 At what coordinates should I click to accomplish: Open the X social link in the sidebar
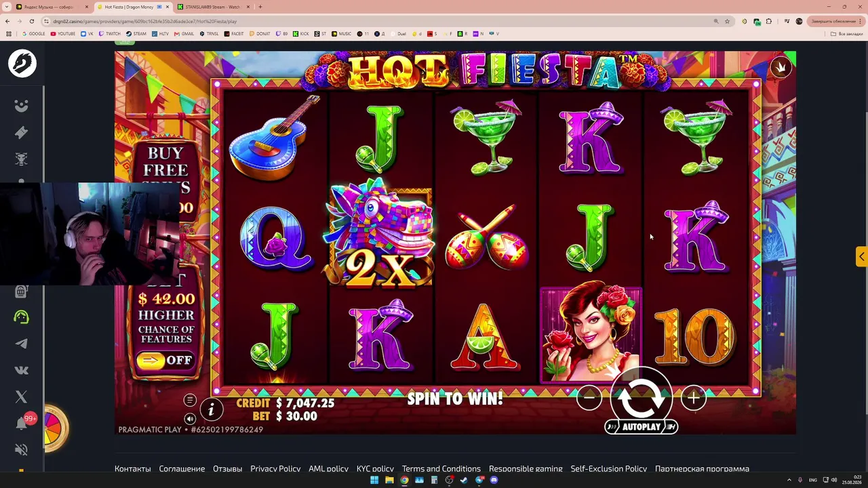click(x=22, y=396)
